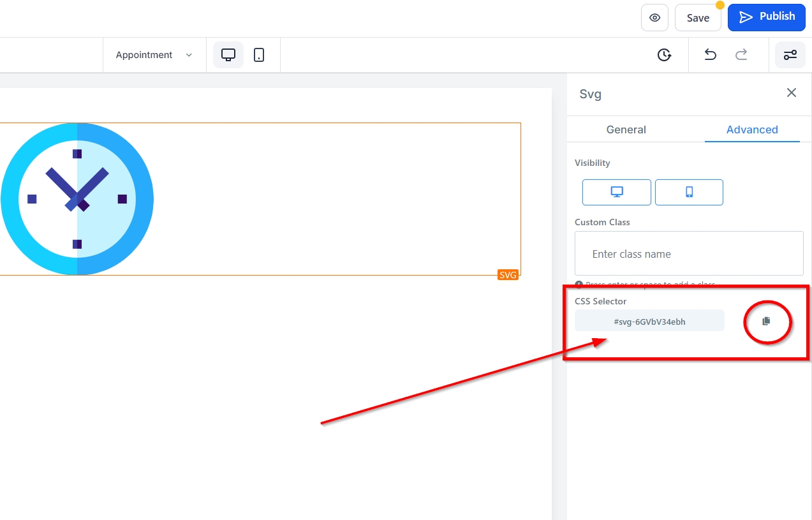This screenshot has width=812, height=520.
Task: Click the preview eye icon
Action: 654,18
